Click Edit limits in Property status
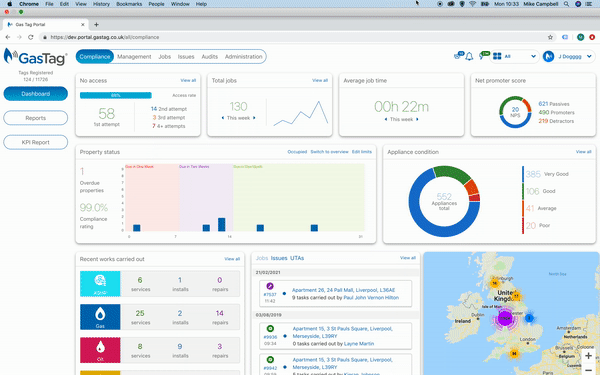The width and height of the screenshot is (600, 375). (x=362, y=152)
